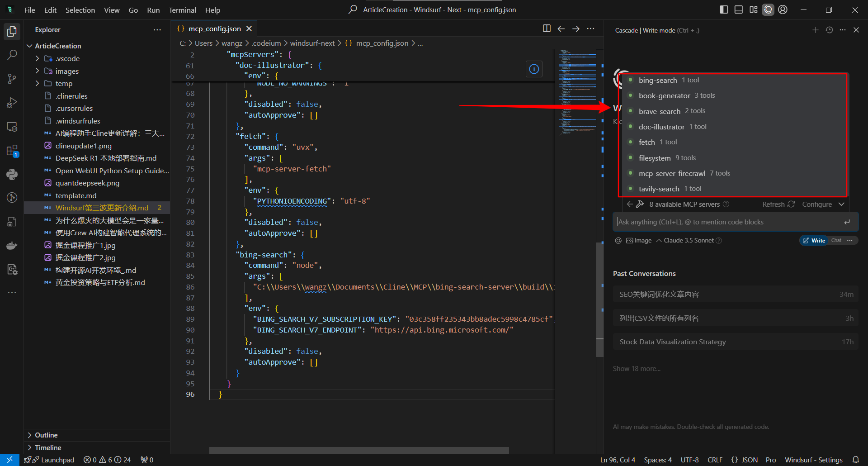Screen dimensions: 868x466
Task: Navigate forward in editor history
Action: (x=576, y=29)
